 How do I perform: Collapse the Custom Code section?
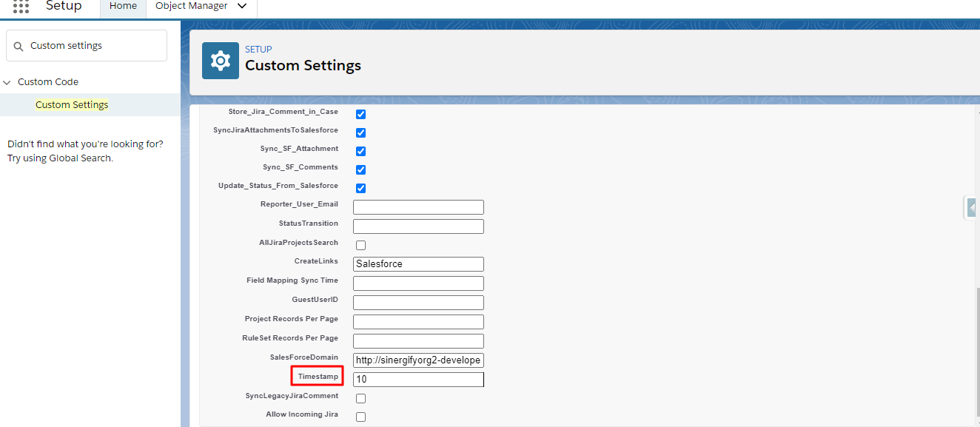[7, 81]
